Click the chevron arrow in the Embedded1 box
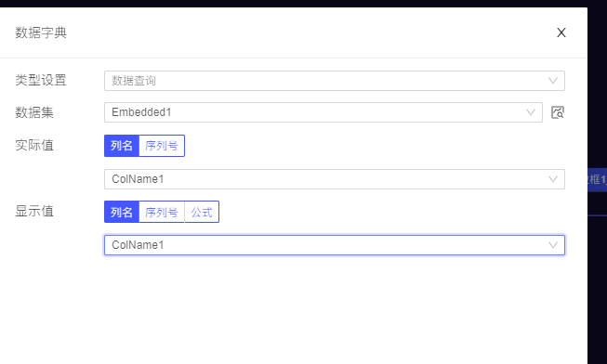The width and height of the screenshot is (607, 364). pos(531,112)
